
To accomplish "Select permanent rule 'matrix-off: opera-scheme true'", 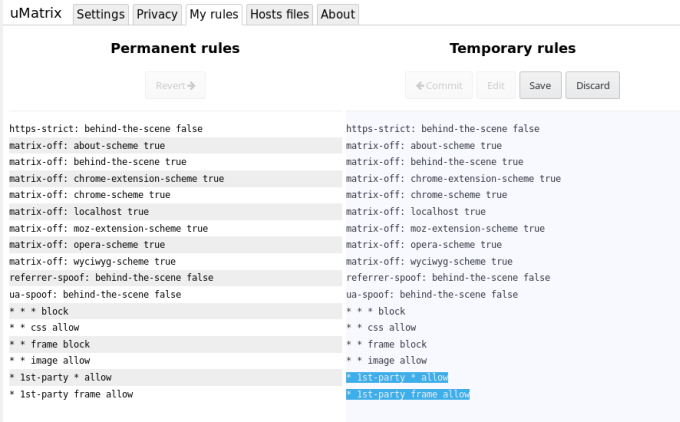I will [176, 245].
